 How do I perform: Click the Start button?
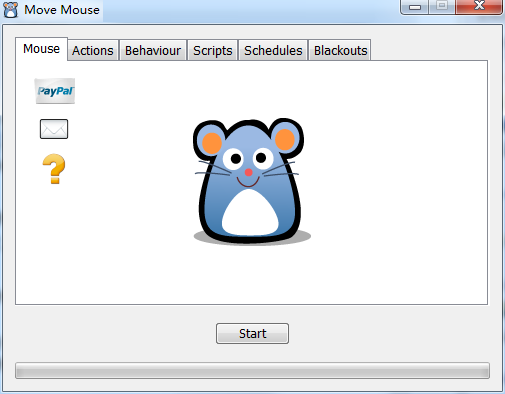point(252,333)
